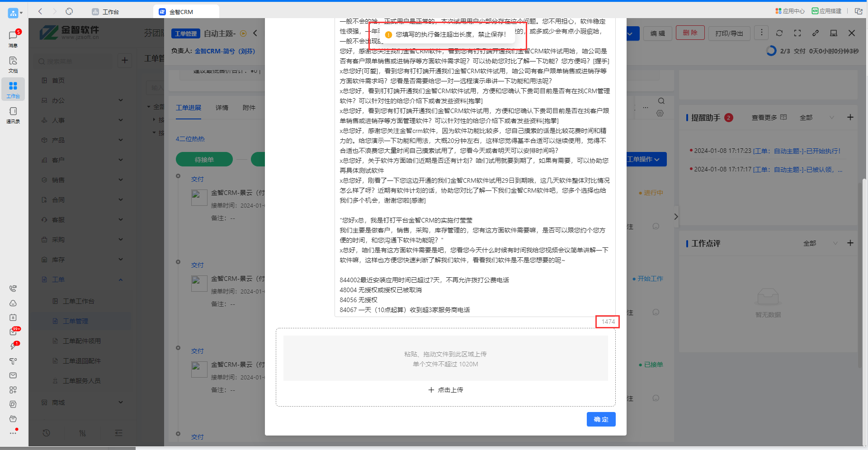Image resolution: width=868 pixels, height=450 pixels.
Task: Click the browser back arrow
Action: (x=40, y=11)
